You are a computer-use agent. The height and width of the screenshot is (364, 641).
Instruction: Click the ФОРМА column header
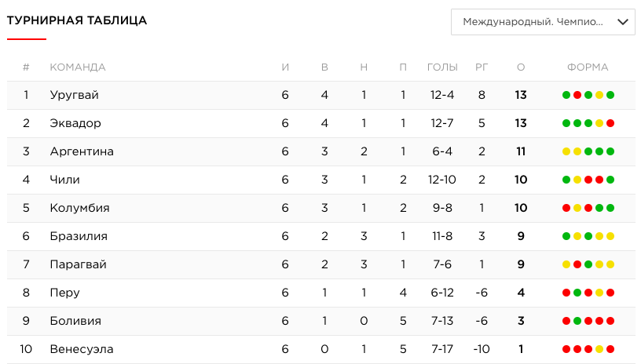tap(588, 67)
